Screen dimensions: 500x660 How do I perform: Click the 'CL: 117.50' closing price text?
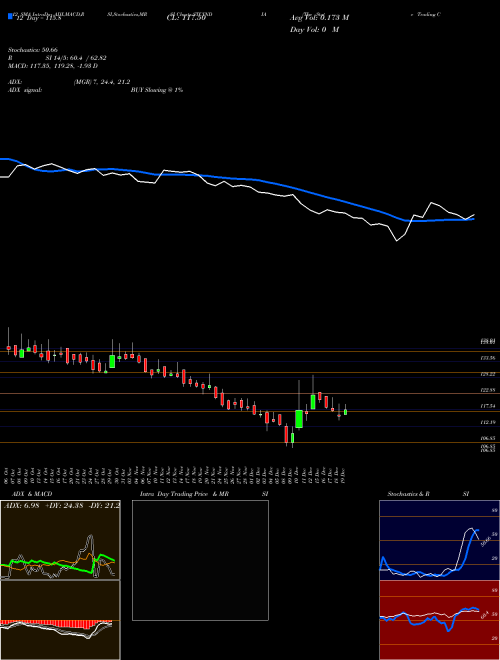(186, 18)
